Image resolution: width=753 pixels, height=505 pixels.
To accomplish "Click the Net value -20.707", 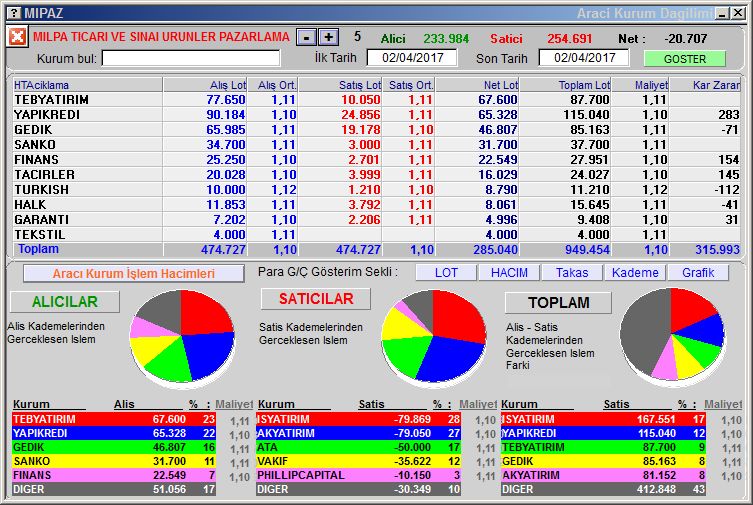I will pos(686,38).
